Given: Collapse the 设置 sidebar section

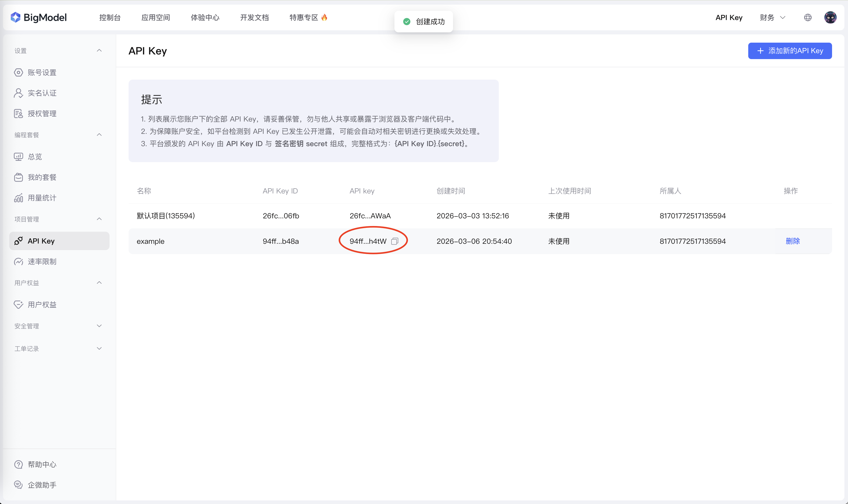Looking at the screenshot, I should pos(99,51).
